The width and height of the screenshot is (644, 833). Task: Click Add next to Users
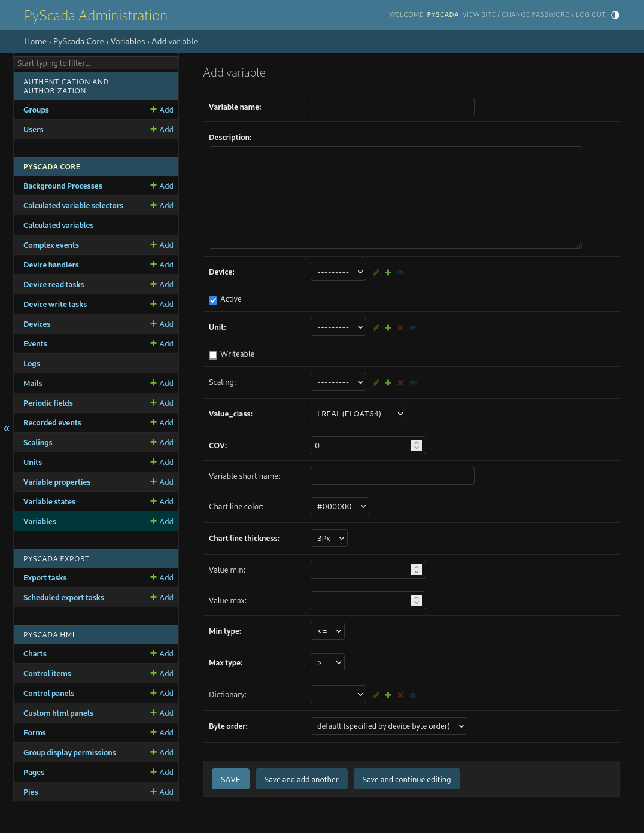(x=162, y=129)
